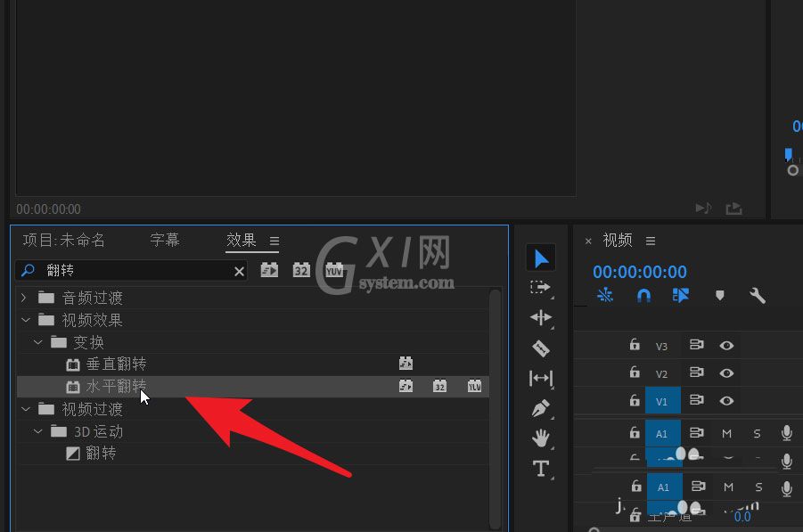
Task: Toggle nest sequence insert option in timeline
Action: 605,296
